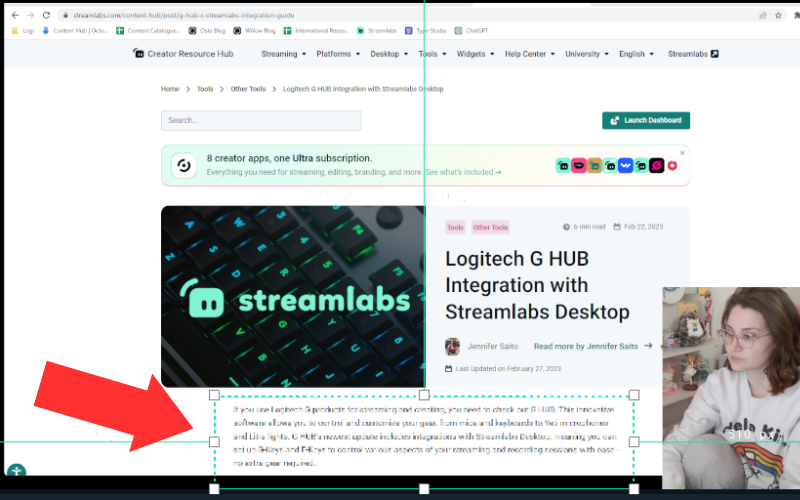Click the Launch Dashboard button
This screenshot has width=800, height=500.
[646, 120]
